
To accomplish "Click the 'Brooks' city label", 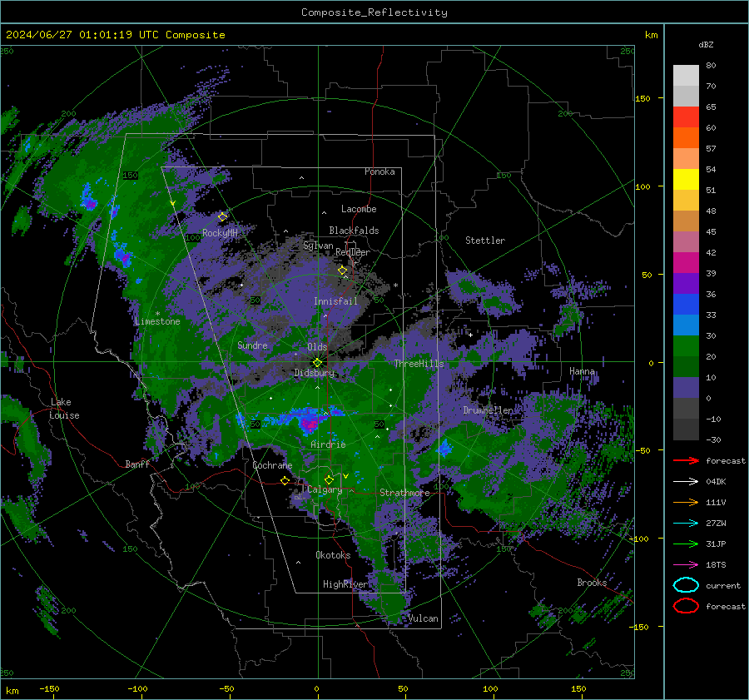I will [x=592, y=583].
